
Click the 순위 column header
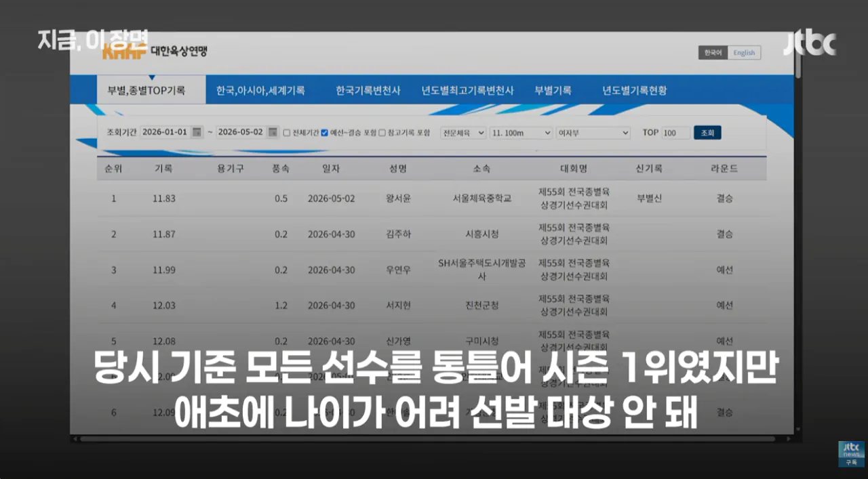113,169
